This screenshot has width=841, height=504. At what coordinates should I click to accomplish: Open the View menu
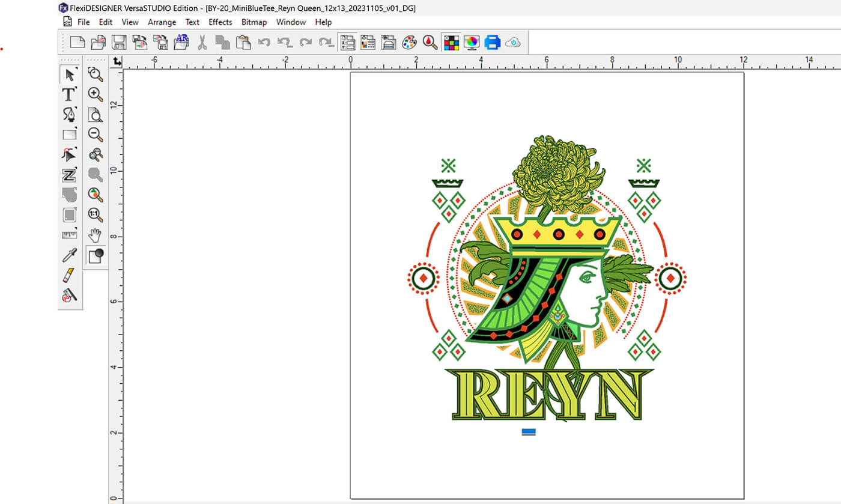coord(130,22)
